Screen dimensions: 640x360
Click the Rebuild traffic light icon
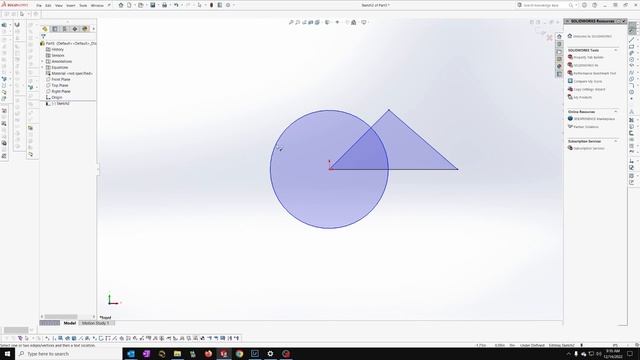coord(211,5)
